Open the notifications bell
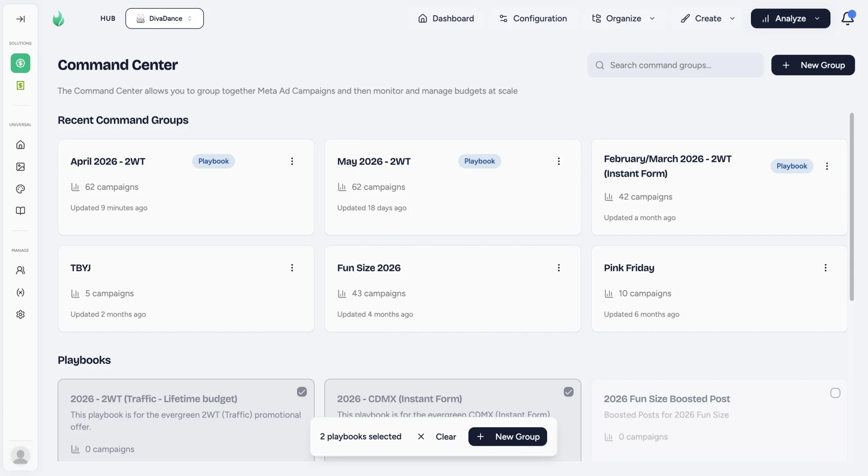Screen dimensions: 868x476 (848, 18)
